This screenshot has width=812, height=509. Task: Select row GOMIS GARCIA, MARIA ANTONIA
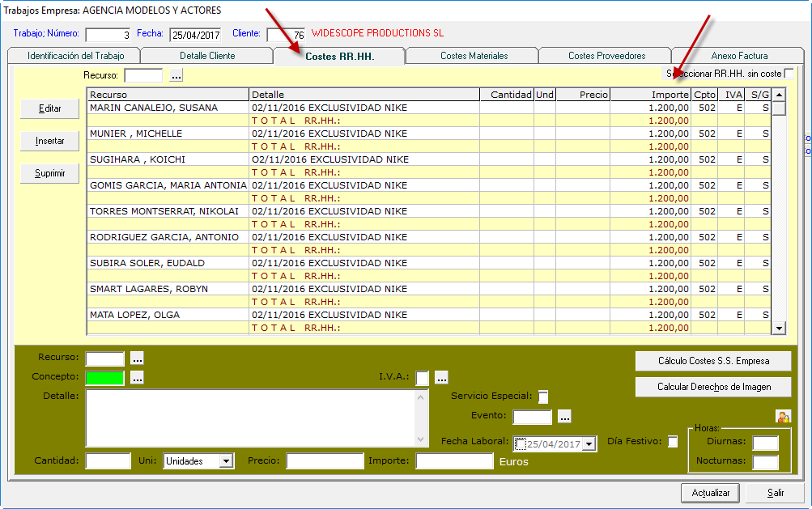(429, 185)
